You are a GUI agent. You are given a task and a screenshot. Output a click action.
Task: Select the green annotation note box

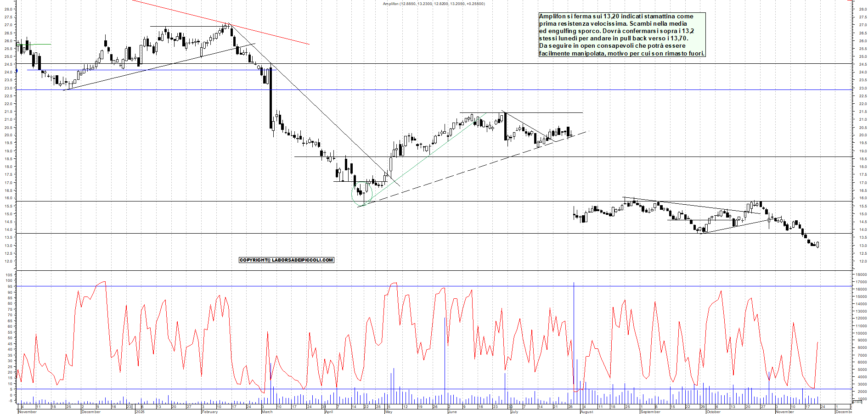[x=622, y=34]
